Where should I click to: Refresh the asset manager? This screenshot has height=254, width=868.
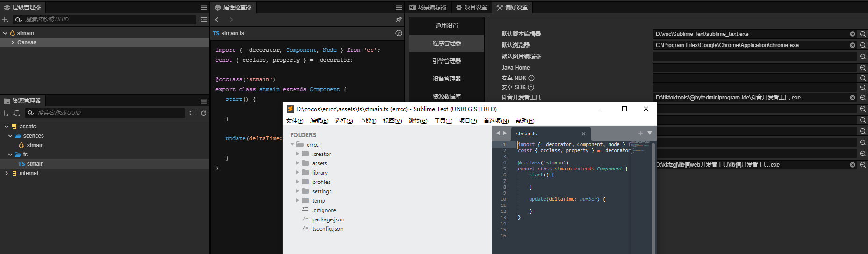click(x=204, y=113)
